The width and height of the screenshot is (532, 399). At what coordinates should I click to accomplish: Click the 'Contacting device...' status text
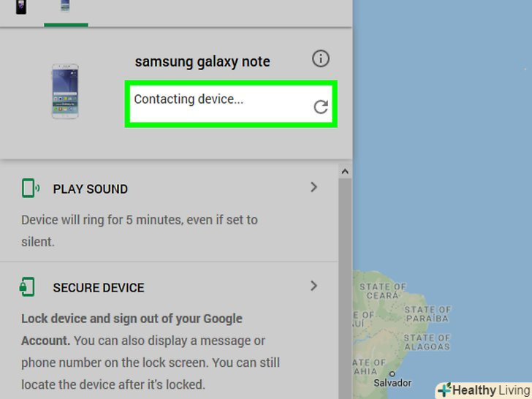click(189, 99)
